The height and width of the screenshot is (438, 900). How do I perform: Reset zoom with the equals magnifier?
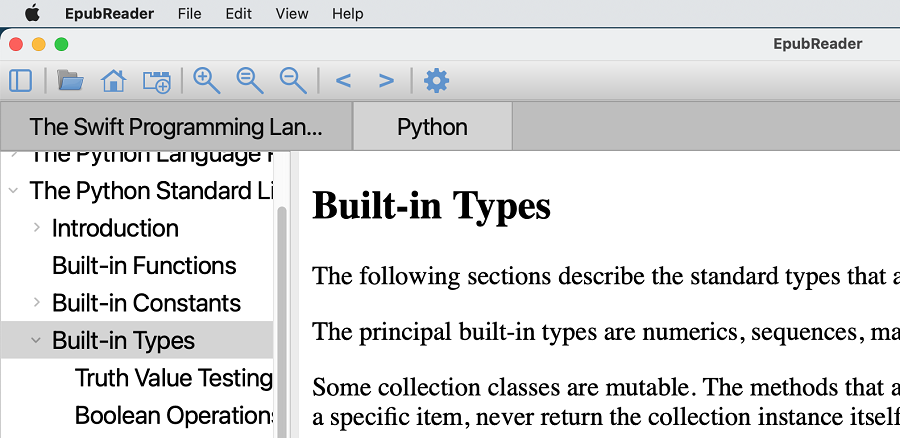pyautogui.click(x=250, y=80)
